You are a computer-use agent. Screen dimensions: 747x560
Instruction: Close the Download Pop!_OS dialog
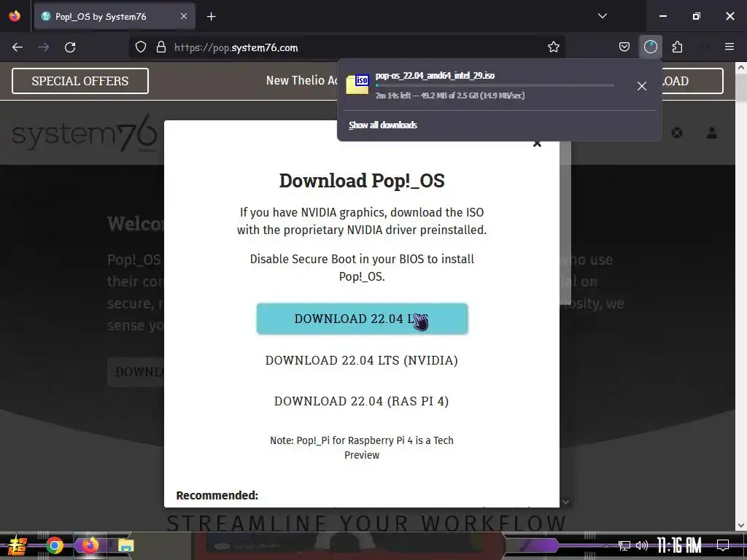pyautogui.click(x=537, y=144)
